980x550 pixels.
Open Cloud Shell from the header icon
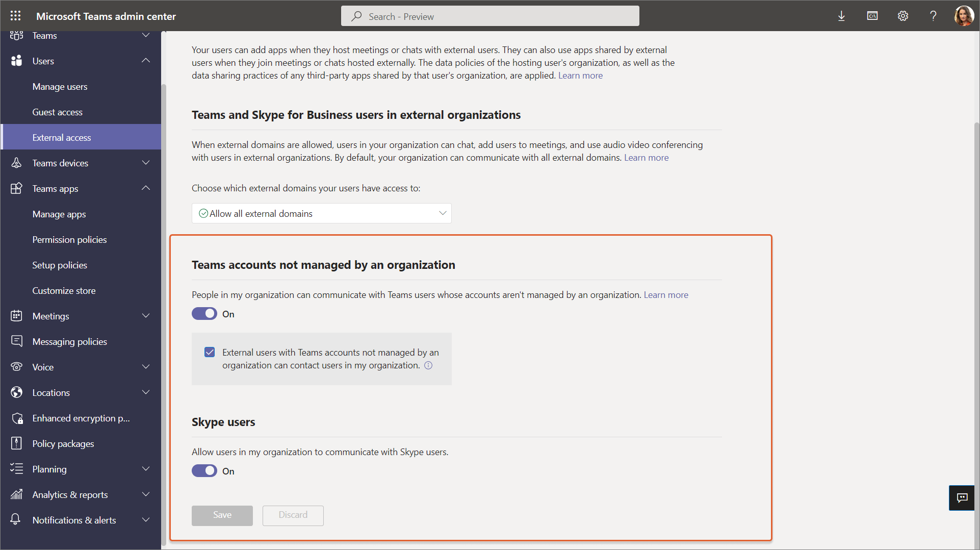[x=872, y=16]
